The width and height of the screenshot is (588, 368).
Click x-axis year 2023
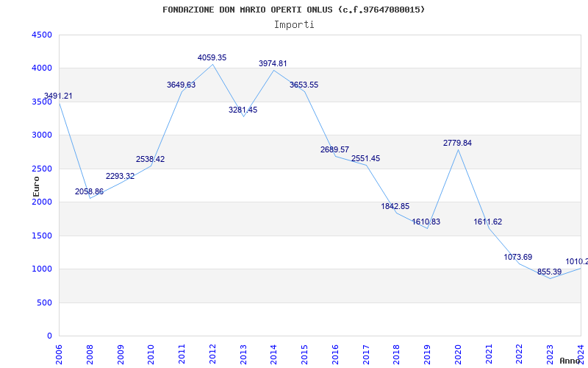(x=550, y=355)
